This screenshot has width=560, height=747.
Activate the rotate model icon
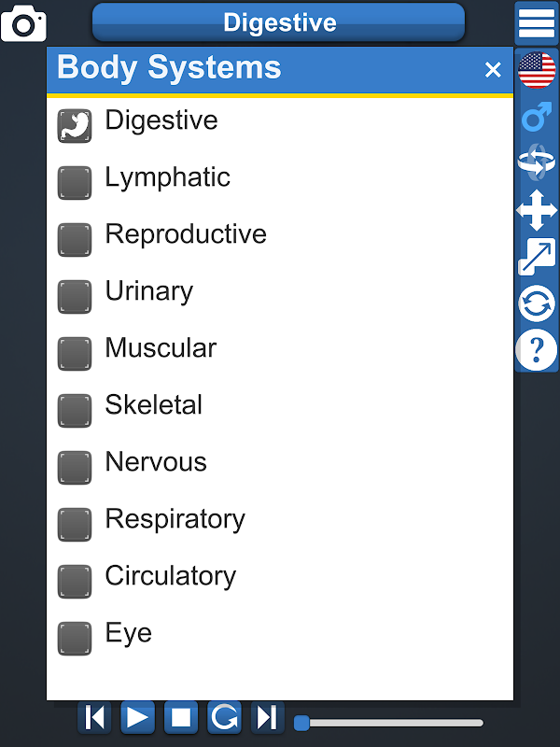coord(537,162)
